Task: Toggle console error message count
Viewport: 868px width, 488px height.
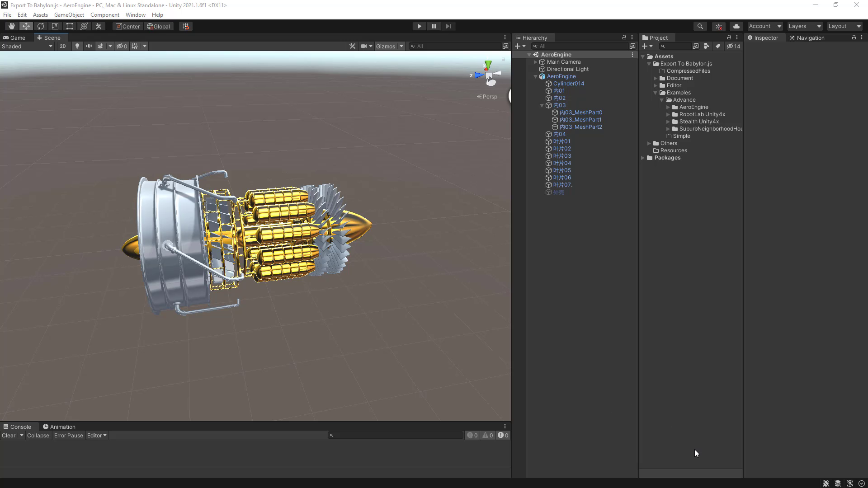Action: click(x=503, y=435)
